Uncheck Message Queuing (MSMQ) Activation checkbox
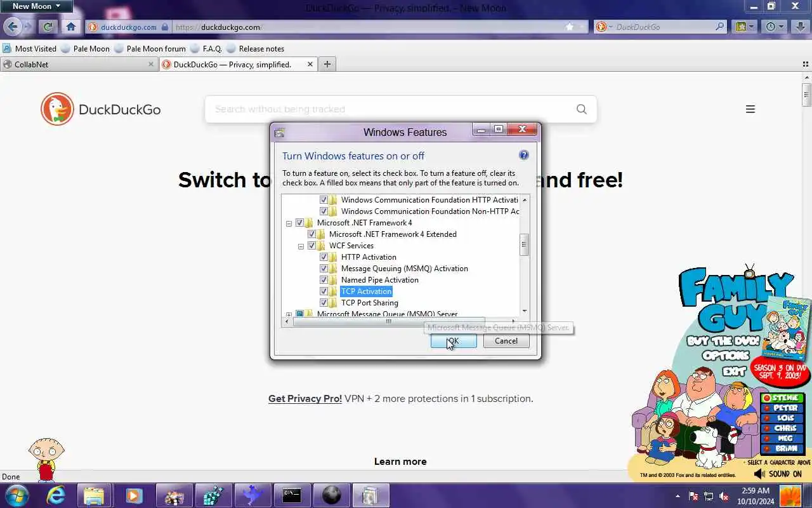The height and width of the screenshot is (508, 812). (324, 269)
